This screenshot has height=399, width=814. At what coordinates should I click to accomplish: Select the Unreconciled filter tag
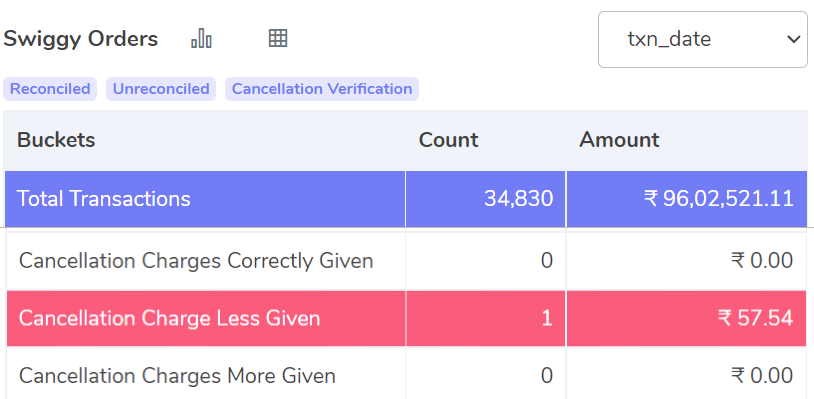click(161, 89)
